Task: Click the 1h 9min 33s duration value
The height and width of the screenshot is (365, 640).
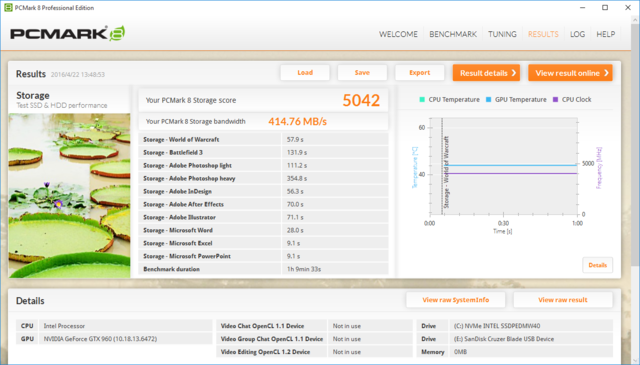Action: click(x=304, y=269)
